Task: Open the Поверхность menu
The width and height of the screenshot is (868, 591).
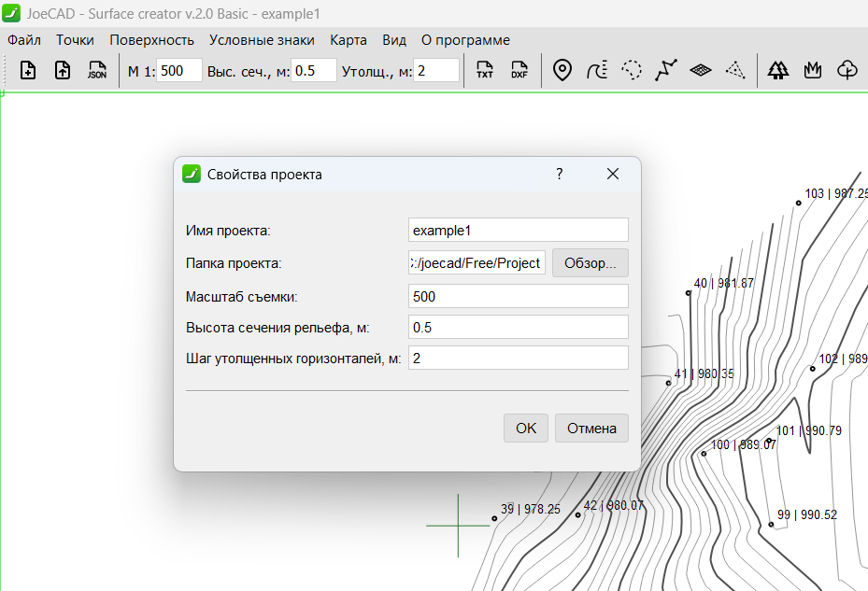Action: 151,40
